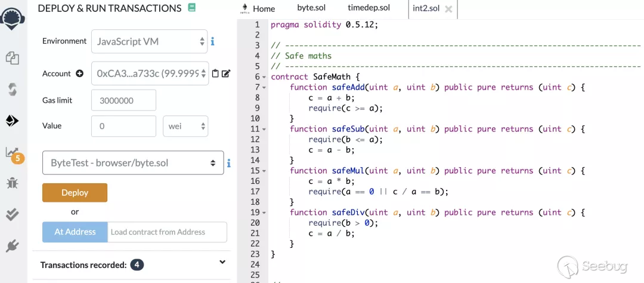Viewport: 644px width, 283px height.
Task: Fold safeDiv function at line 19
Action: pyautogui.click(x=264, y=213)
